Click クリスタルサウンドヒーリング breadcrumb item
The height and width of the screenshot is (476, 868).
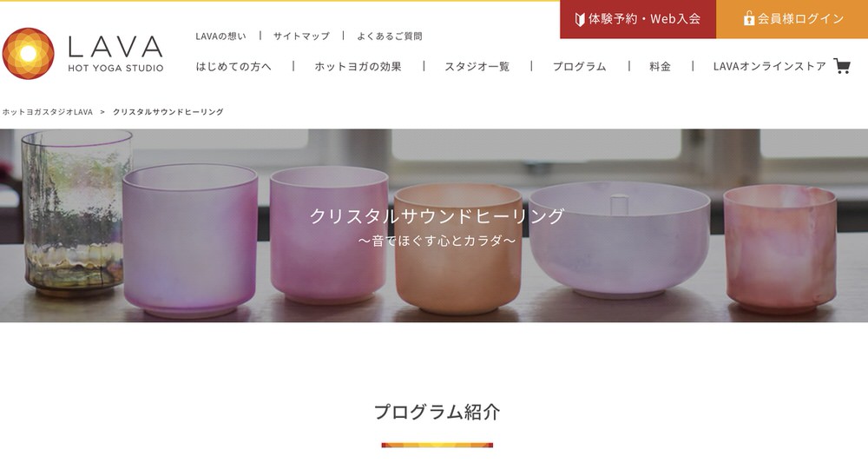click(168, 112)
